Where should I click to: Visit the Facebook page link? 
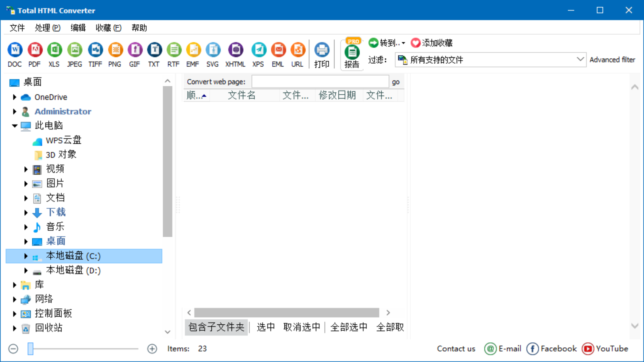(552, 349)
